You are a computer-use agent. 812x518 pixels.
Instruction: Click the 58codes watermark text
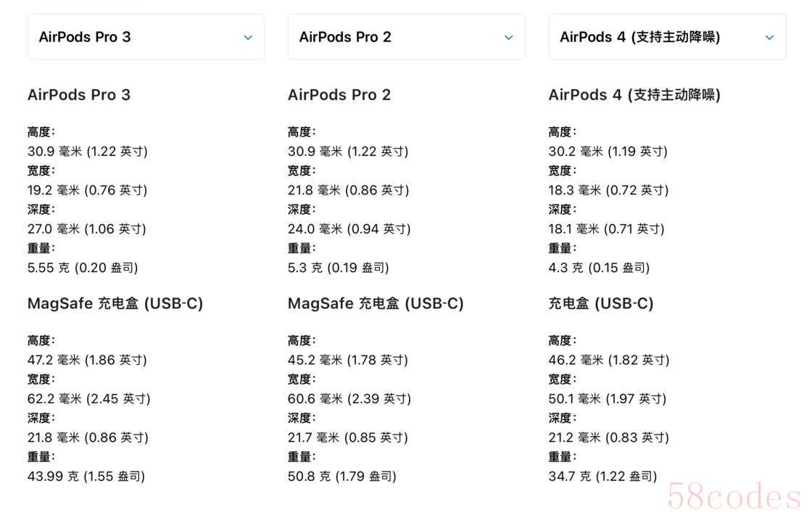pos(734,498)
